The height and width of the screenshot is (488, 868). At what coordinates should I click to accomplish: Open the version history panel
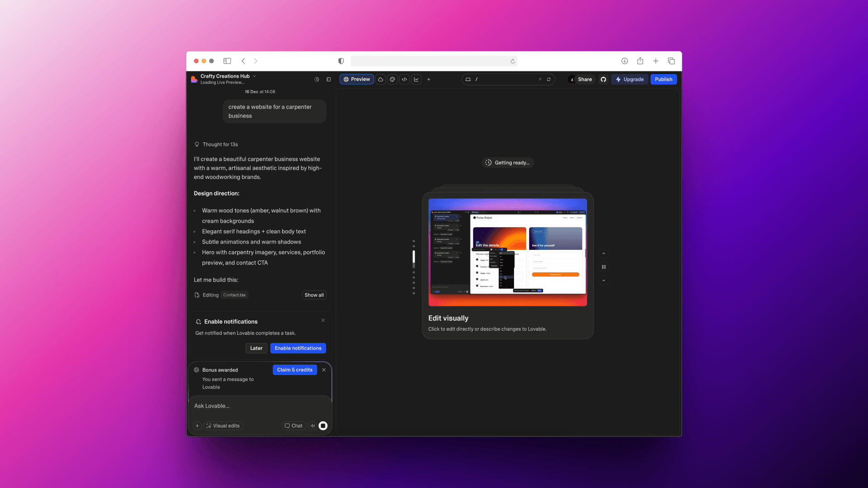pyautogui.click(x=316, y=79)
